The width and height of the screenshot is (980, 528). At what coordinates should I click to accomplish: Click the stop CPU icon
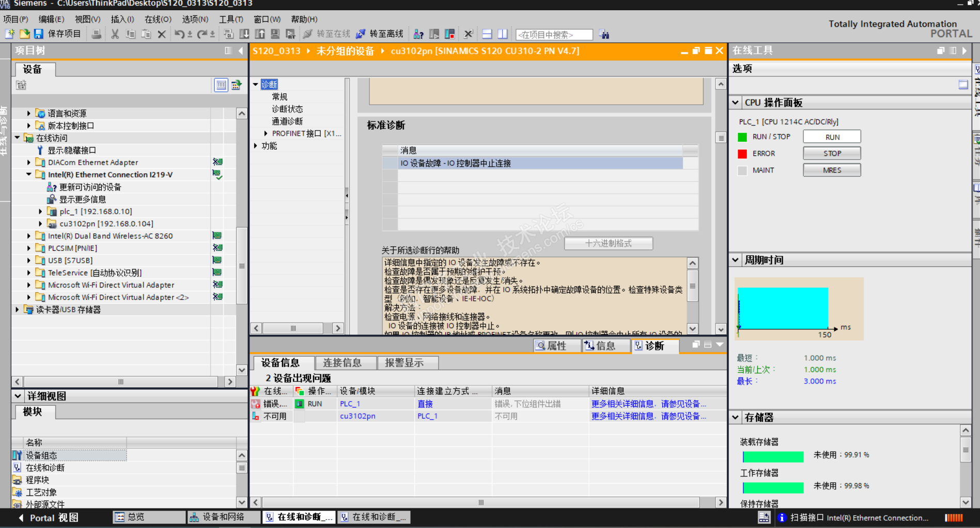[x=449, y=34]
